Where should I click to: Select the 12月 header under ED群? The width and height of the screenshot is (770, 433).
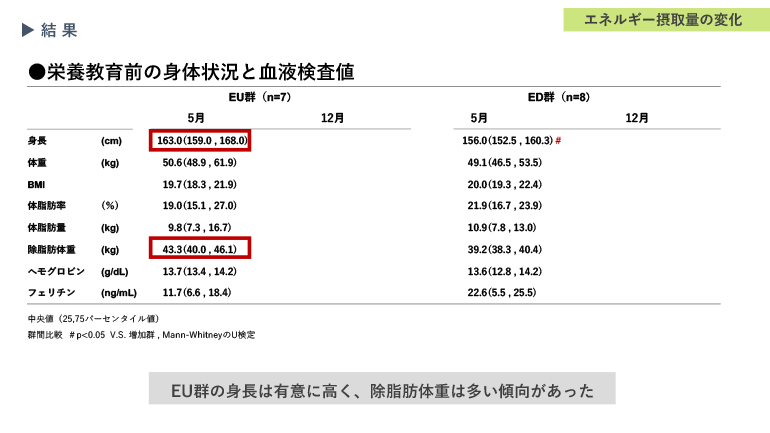pos(637,118)
